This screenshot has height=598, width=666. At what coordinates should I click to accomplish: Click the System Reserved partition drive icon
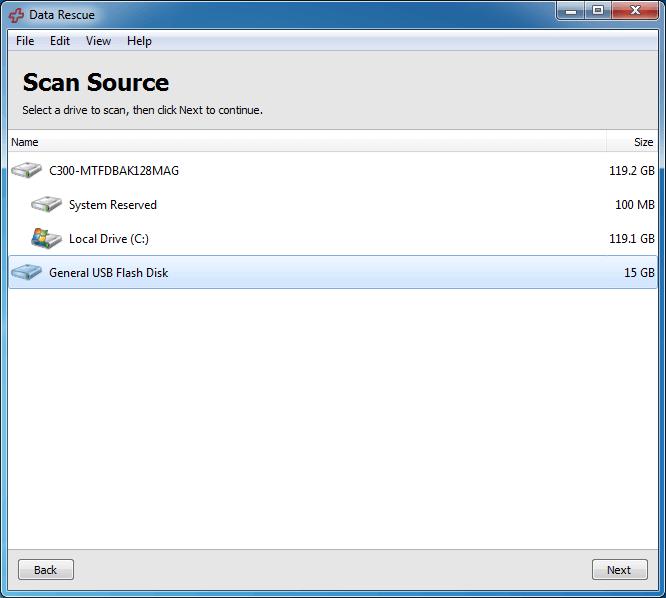click(46, 204)
